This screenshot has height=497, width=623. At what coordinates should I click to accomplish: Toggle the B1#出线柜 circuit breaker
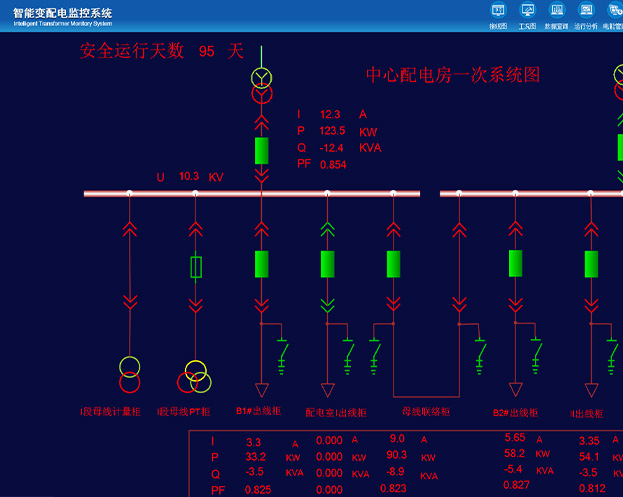click(x=261, y=264)
